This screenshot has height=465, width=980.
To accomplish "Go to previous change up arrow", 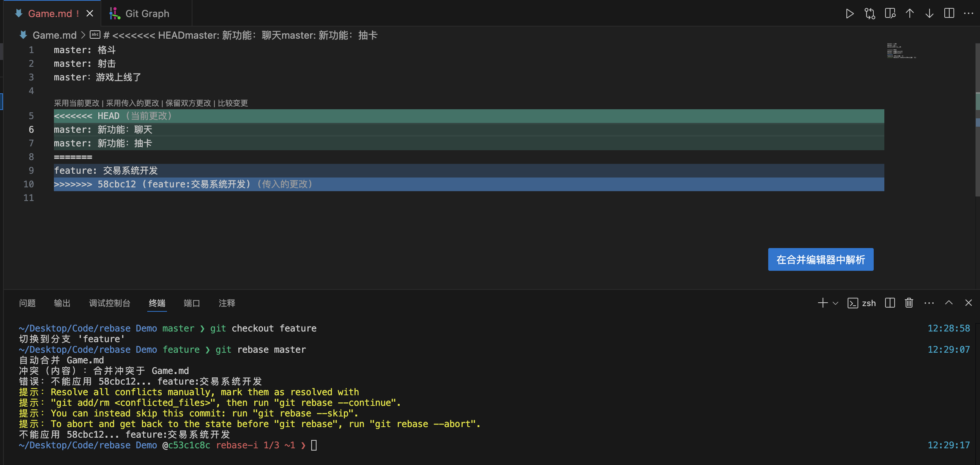I will click(910, 14).
